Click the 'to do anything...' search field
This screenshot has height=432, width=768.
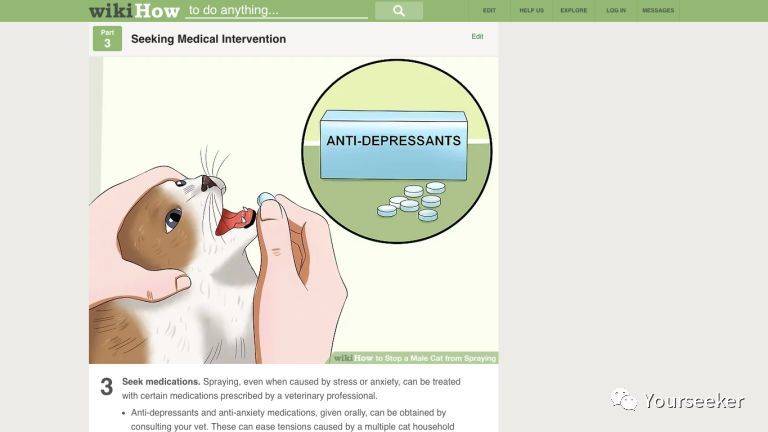(277, 10)
